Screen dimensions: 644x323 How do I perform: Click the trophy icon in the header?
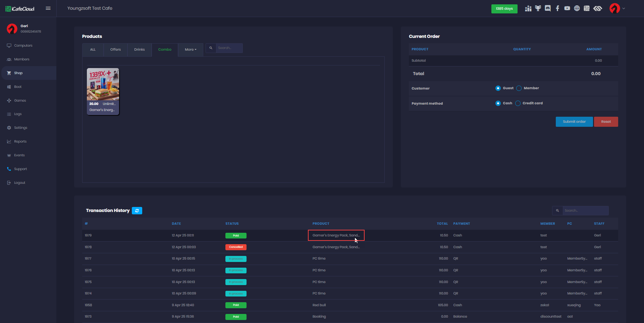point(538,8)
